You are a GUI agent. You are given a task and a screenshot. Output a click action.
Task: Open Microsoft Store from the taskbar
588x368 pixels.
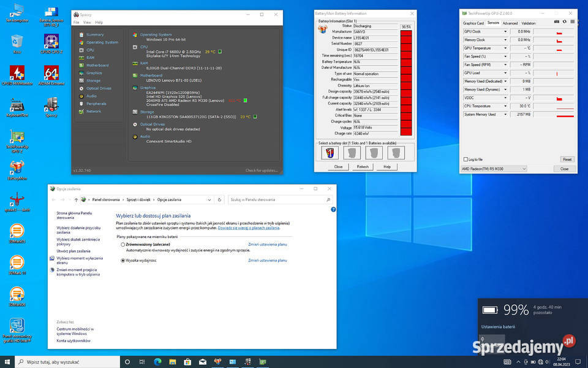tap(187, 362)
